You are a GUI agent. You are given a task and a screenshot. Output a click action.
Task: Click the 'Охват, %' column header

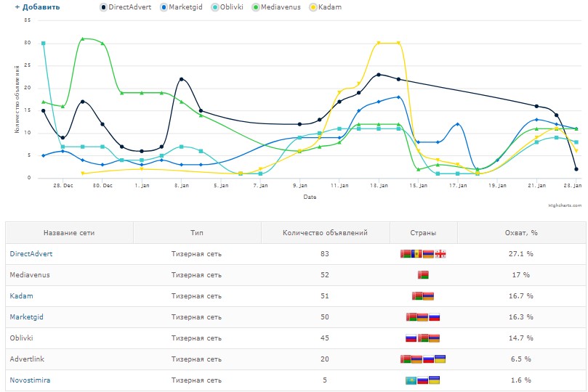521,233
